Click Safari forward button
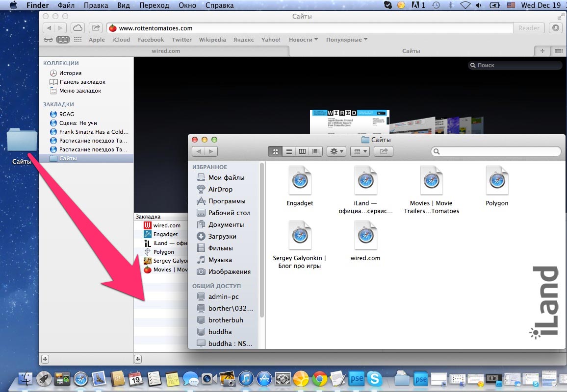 (x=61, y=28)
